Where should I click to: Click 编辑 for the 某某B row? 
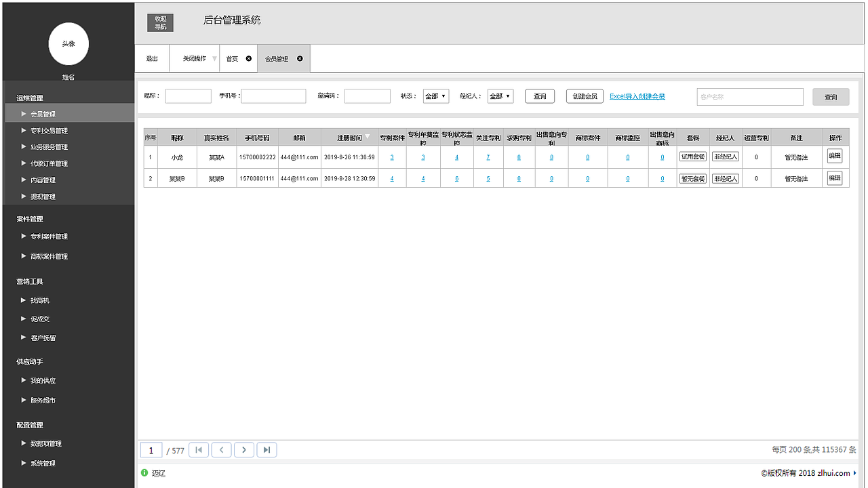click(835, 178)
